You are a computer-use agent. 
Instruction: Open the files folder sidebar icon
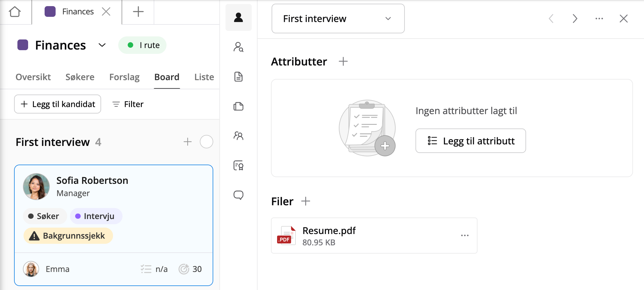click(238, 106)
